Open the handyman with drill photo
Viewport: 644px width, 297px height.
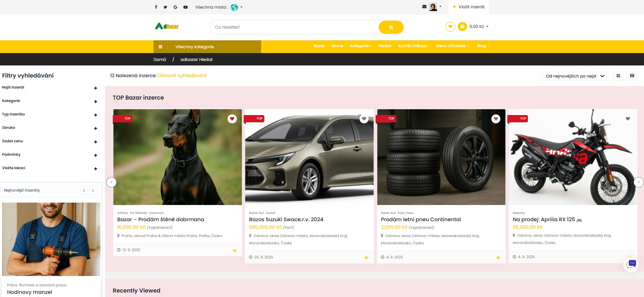click(x=51, y=239)
